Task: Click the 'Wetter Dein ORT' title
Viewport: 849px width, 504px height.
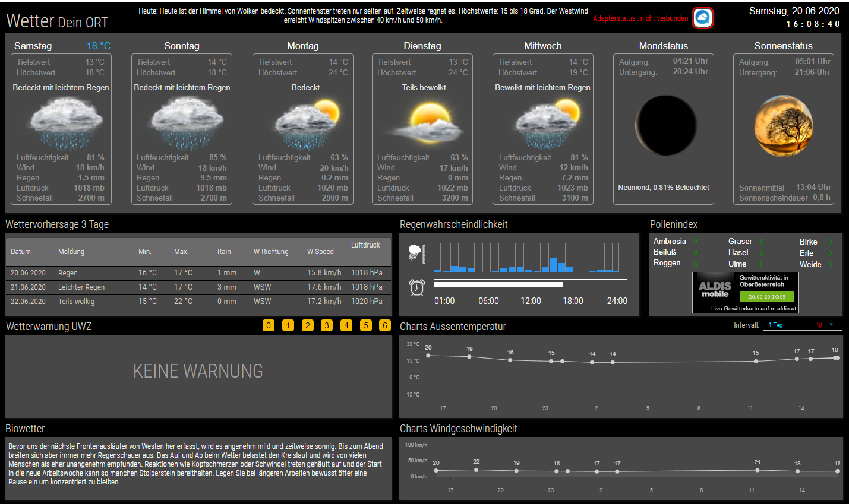Action: click(x=57, y=21)
